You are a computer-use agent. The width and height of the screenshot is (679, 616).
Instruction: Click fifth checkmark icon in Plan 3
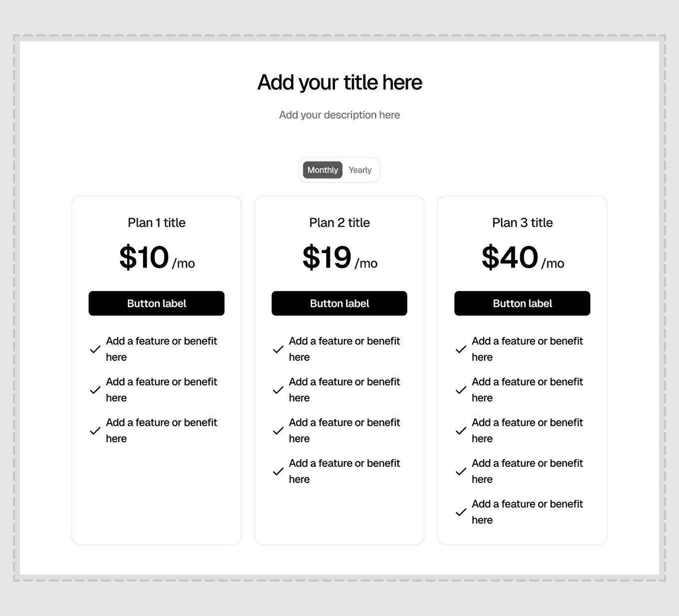coord(461,512)
